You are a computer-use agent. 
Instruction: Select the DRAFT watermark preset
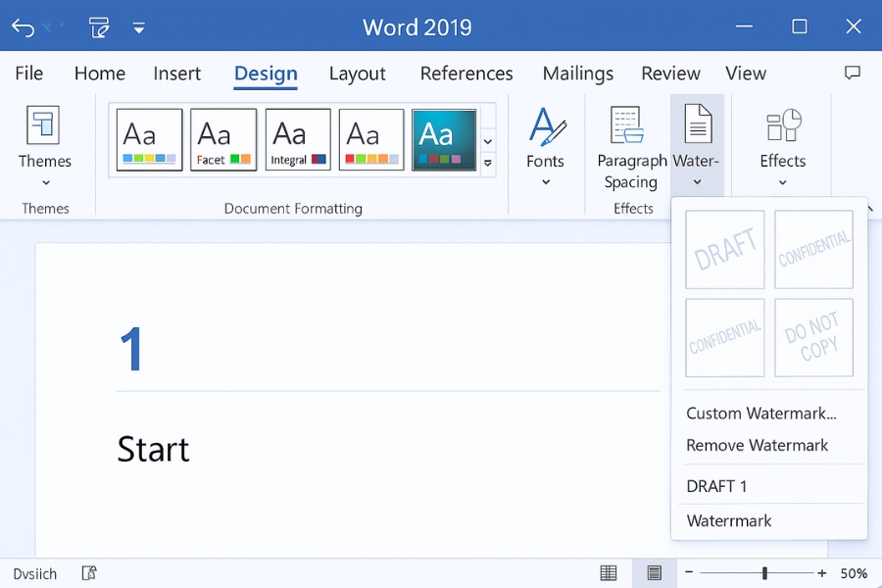(x=725, y=249)
